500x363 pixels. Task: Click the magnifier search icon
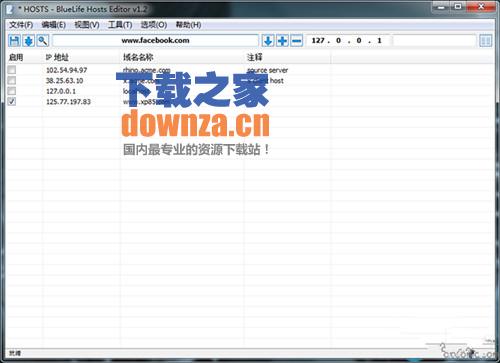(43, 41)
